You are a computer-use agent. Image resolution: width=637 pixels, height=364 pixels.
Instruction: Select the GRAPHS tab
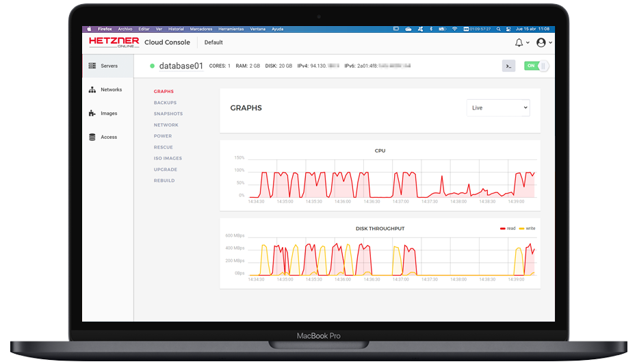click(x=164, y=92)
